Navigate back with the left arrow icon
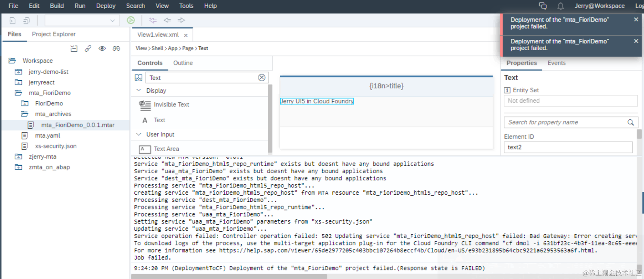 pyautogui.click(x=167, y=20)
